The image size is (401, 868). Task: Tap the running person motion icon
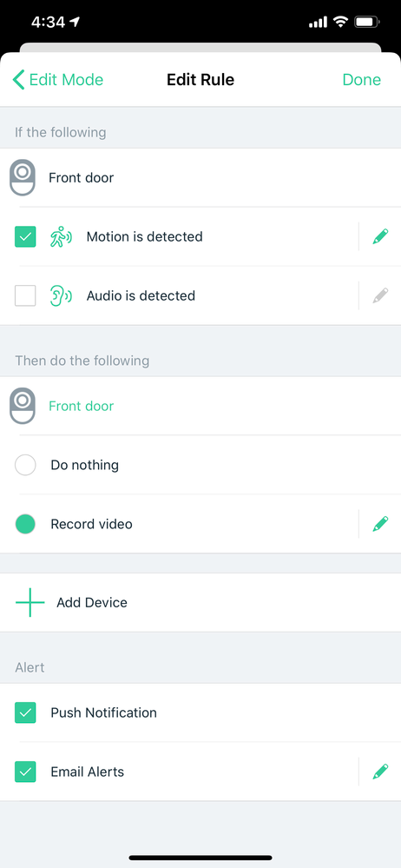point(61,237)
